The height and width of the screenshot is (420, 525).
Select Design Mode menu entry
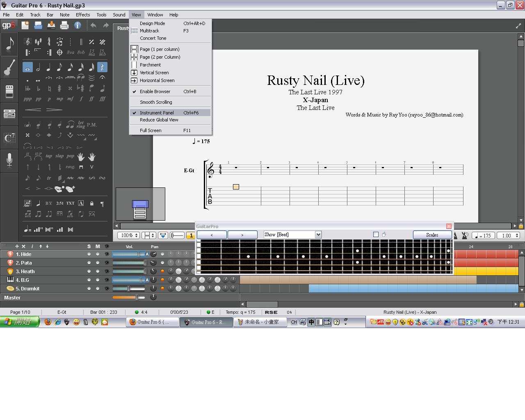(170, 23)
